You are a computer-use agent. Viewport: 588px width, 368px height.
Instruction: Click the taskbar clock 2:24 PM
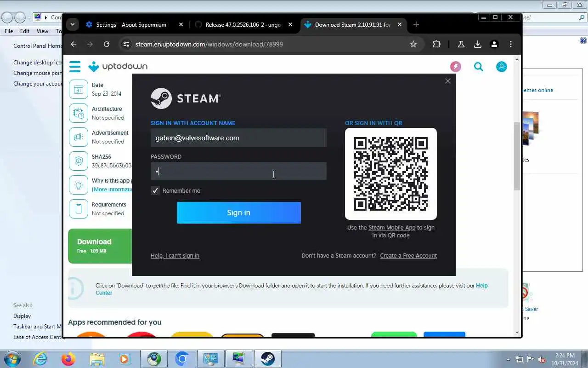[565, 359]
